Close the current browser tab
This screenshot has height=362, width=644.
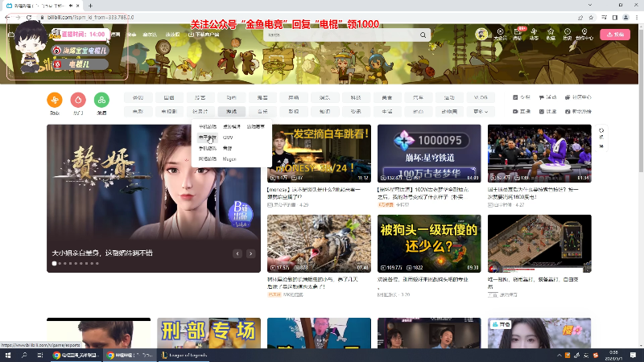[x=77, y=6]
